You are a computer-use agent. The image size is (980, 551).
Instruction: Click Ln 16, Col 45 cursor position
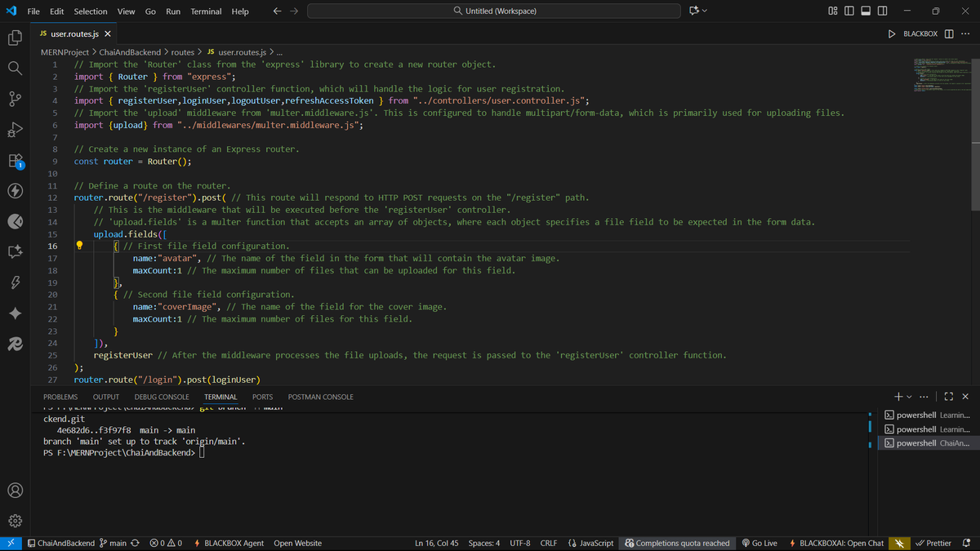[x=438, y=543]
